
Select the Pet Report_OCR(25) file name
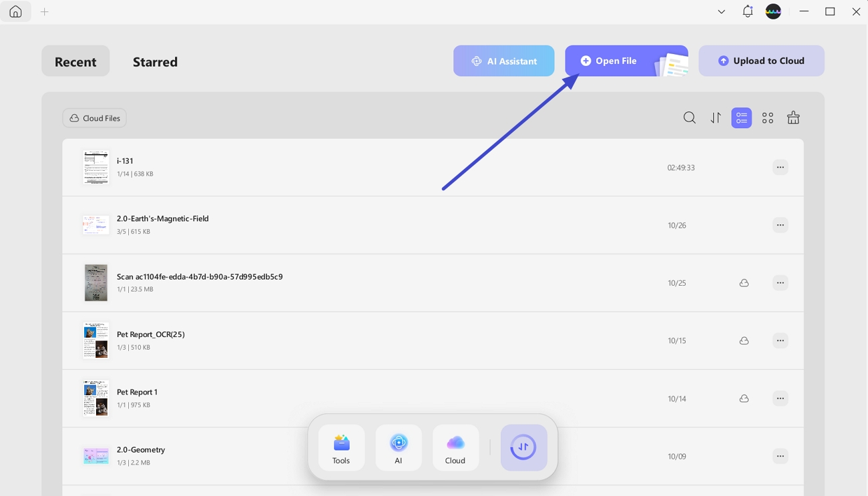coord(151,334)
